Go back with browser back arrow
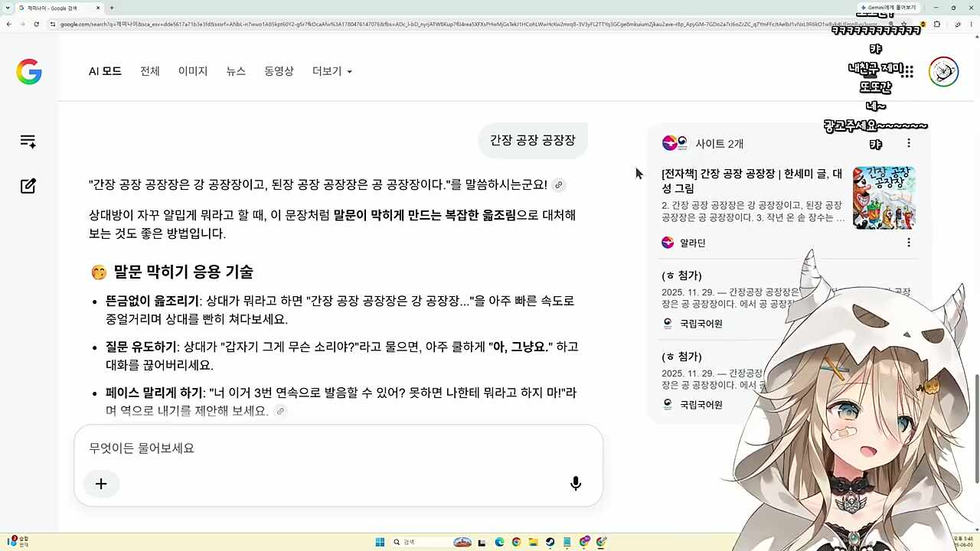The width and height of the screenshot is (980, 551). [x=9, y=24]
